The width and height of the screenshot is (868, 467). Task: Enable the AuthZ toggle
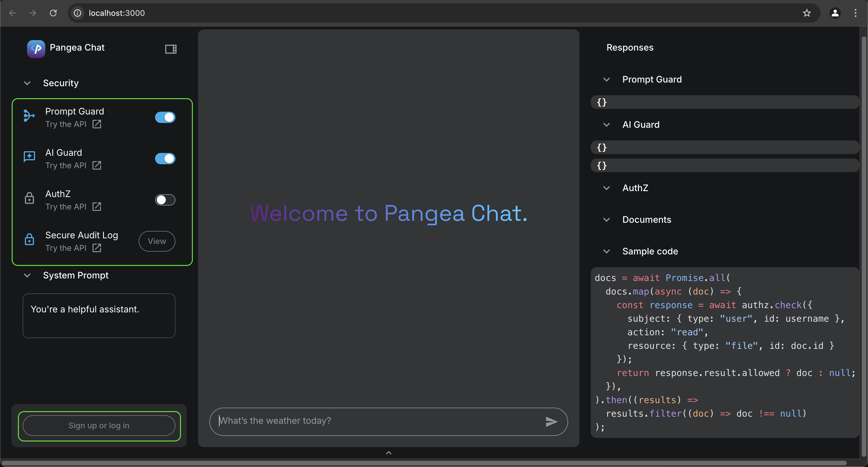tap(165, 200)
